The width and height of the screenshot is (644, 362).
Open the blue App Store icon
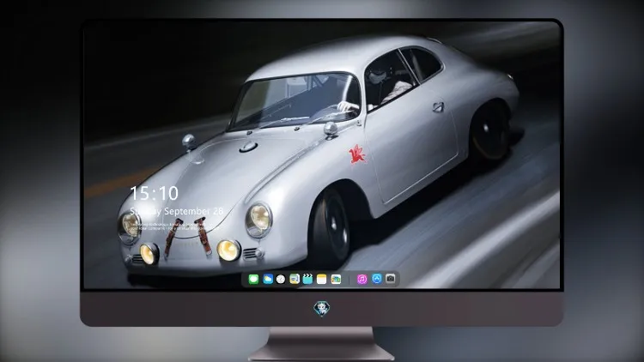click(377, 279)
